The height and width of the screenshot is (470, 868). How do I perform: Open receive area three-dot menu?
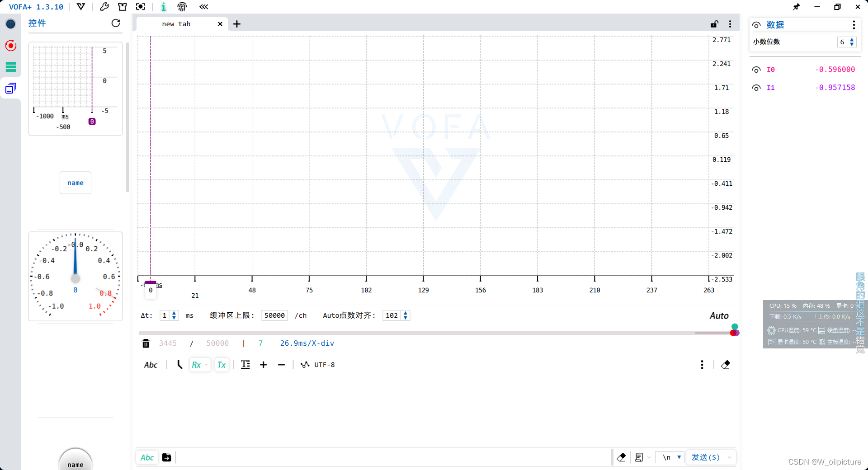point(702,365)
